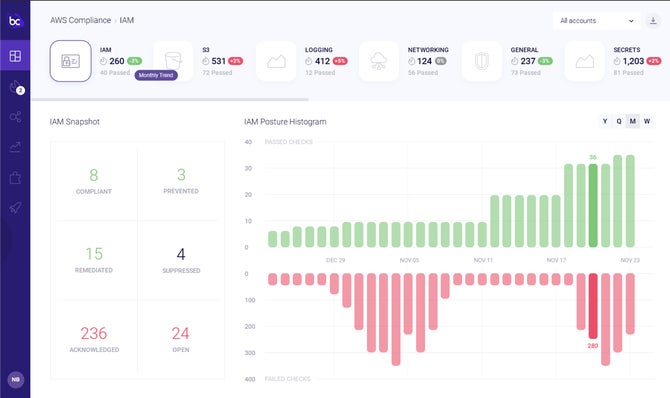Image resolution: width=670 pixels, height=398 pixels.
Task: Click the 56 Passed text under Networking
Action: pyautogui.click(x=423, y=73)
